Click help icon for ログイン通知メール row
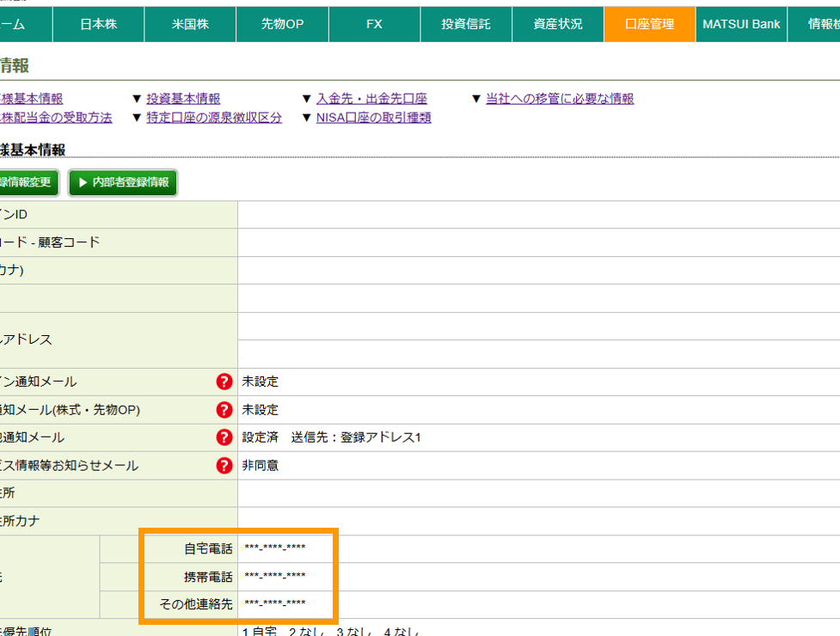The height and width of the screenshot is (636, 840). tap(224, 382)
